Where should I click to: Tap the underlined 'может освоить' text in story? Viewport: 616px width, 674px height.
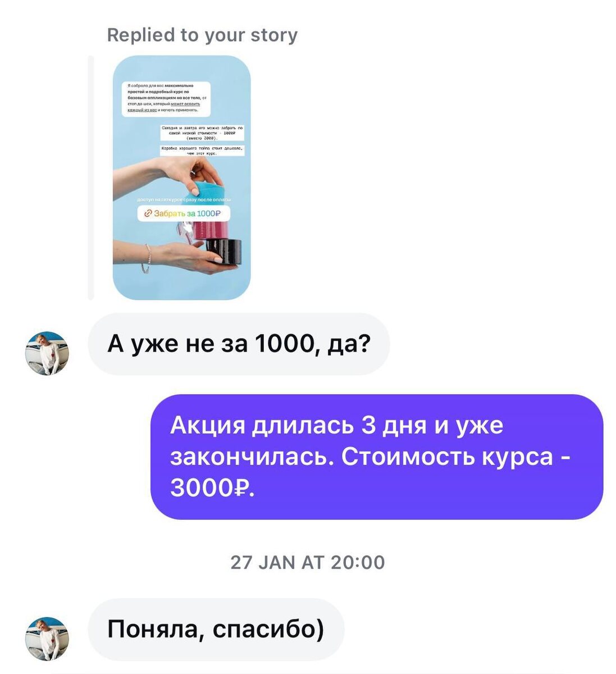(185, 104)
